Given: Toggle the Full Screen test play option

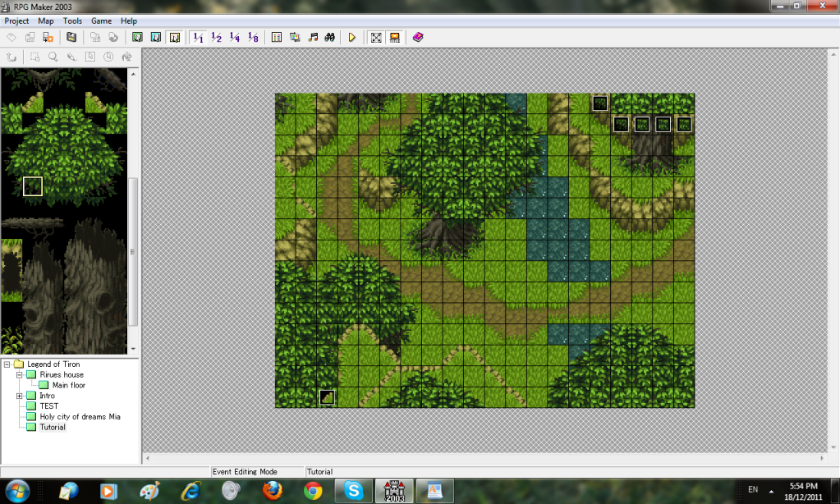Looking at the screenshot, I should pos(376,37).
